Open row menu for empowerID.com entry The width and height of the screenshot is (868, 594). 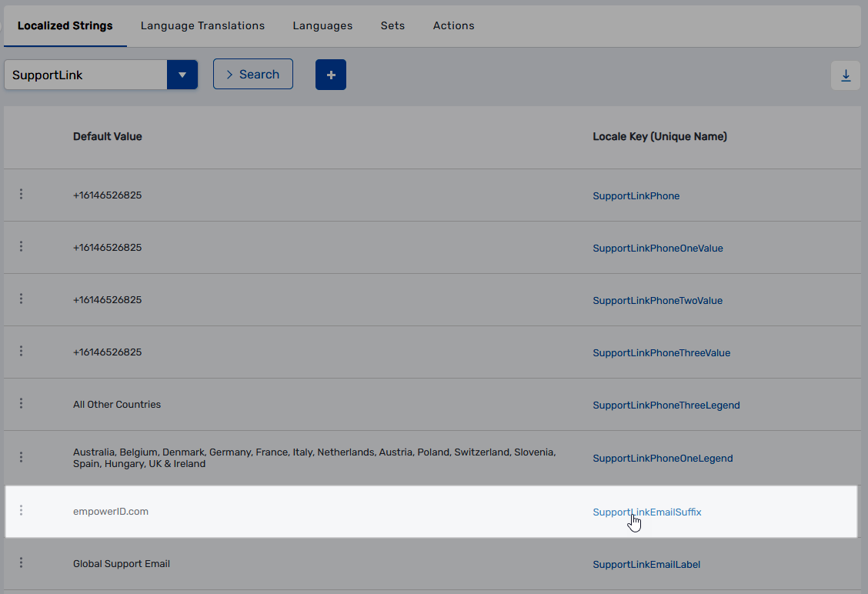point(21,511)
